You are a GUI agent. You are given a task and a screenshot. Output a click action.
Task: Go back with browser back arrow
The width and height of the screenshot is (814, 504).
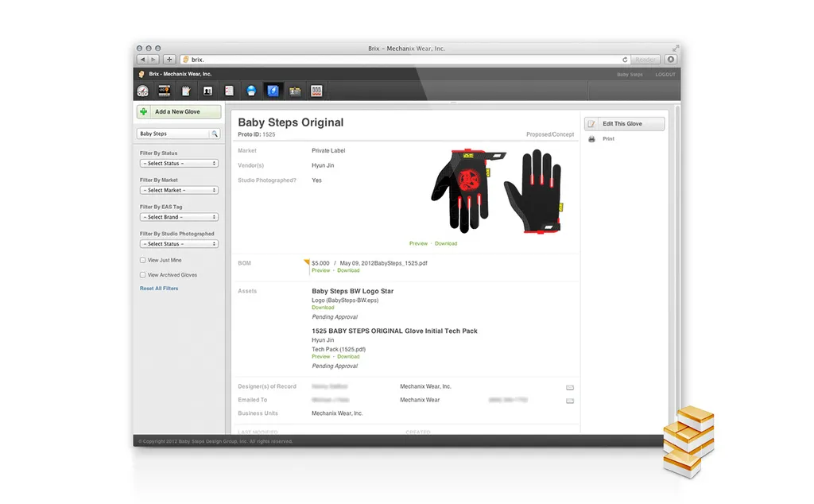[143, 60]
